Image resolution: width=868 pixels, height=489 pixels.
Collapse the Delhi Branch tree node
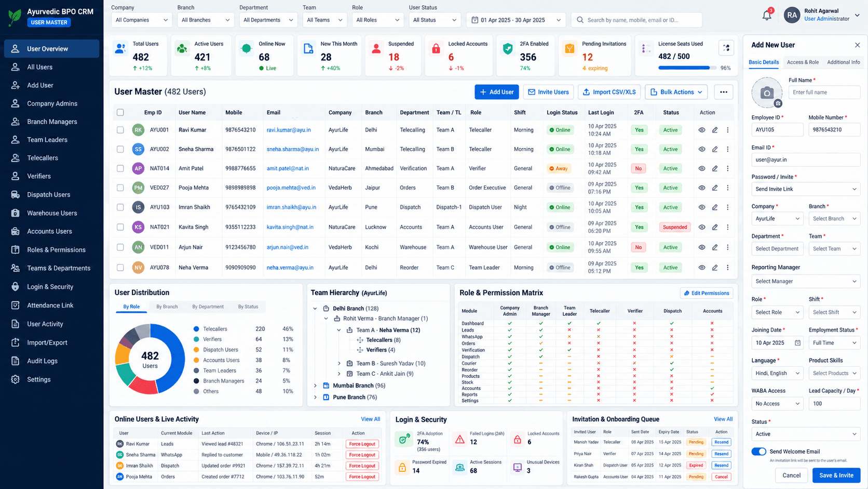315,309
